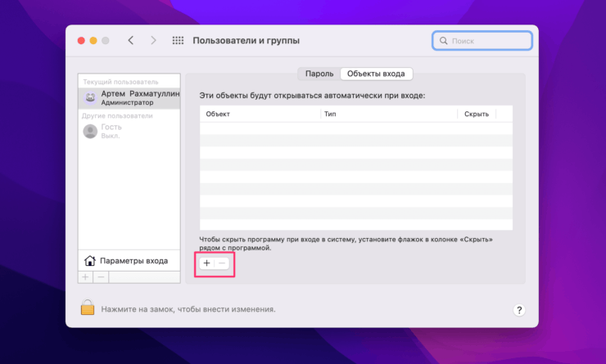Sort by the Тип column header
Image resolution: width=606 pixels, height=364 pixels.
[389, 114]
